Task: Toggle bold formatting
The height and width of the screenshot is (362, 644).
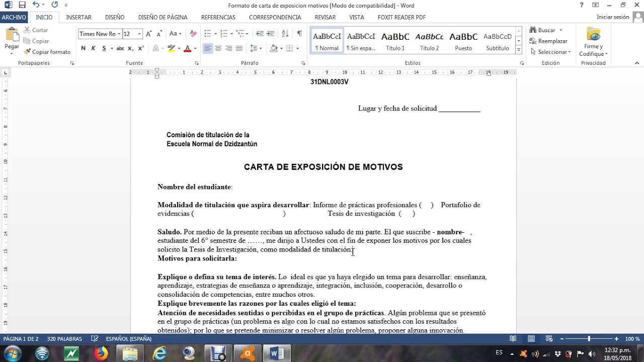Action: [x=83, y=48]
